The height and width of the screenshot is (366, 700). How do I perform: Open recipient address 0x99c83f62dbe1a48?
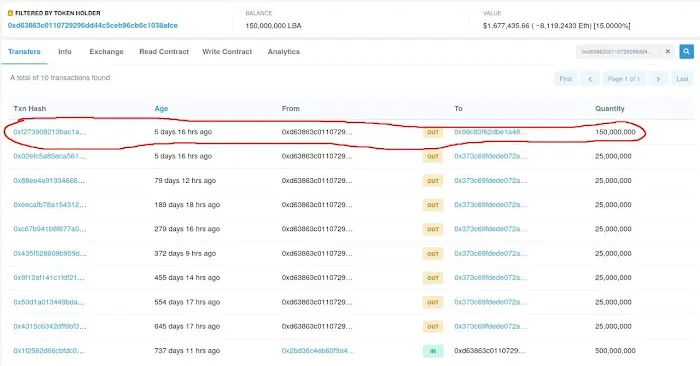pyautogui.click(x=491, y=132)
